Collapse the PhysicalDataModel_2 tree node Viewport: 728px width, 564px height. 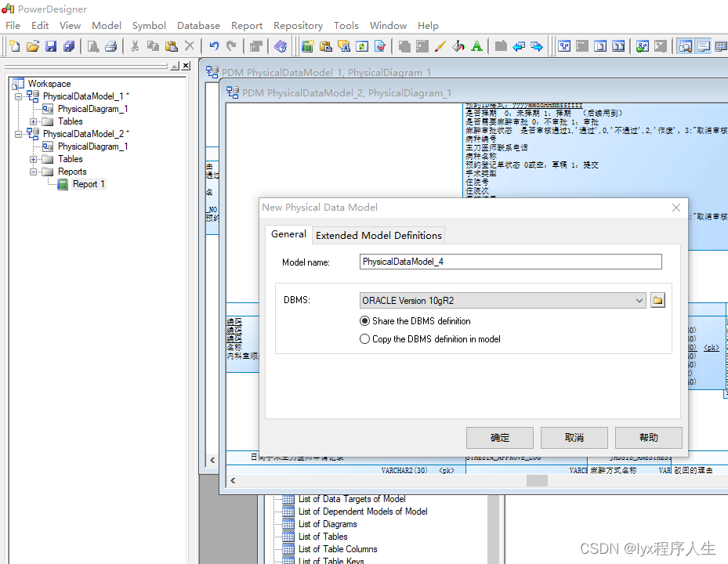(18, 134)
